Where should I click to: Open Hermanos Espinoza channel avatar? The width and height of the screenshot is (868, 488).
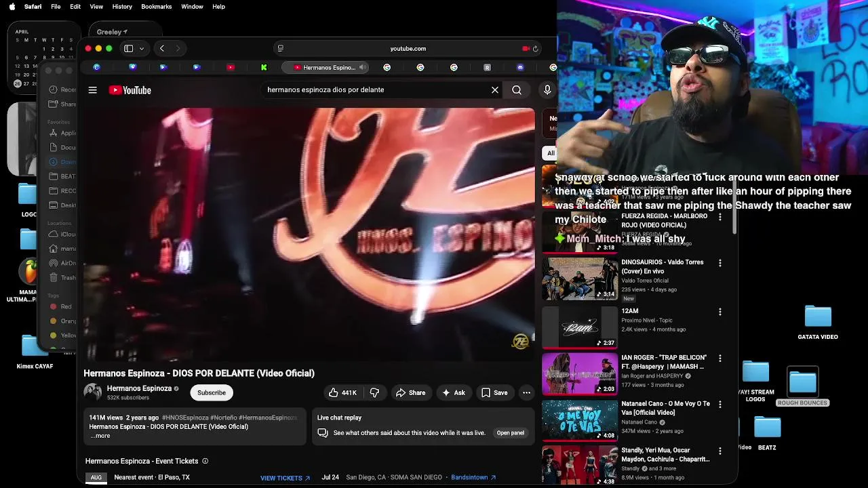click(x=93, y=392)
